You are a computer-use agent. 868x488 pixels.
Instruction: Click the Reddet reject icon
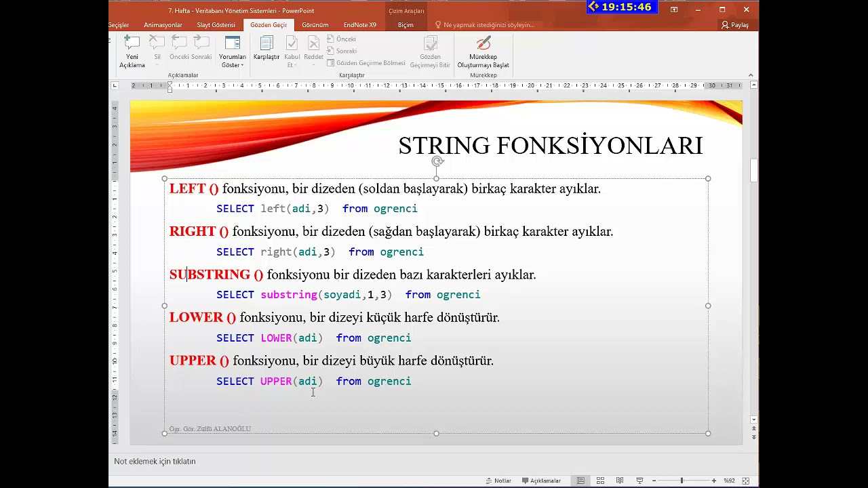313,44
